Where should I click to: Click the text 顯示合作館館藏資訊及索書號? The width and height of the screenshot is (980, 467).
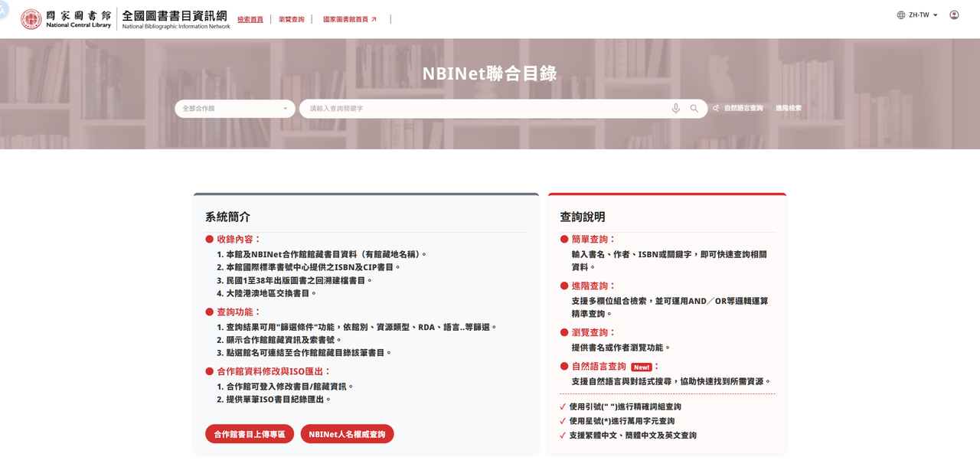coord(284,340)
